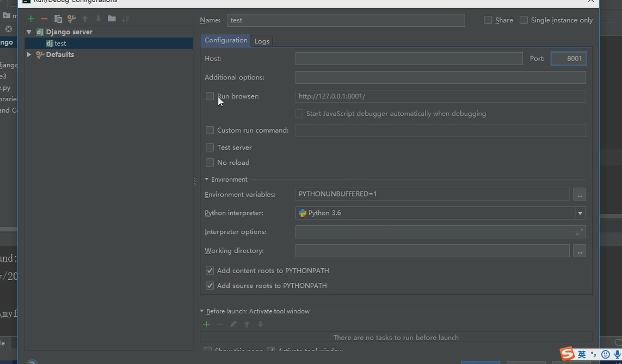Expand Interpreter options field editor icon
Screen dimensions: 622x364
pos(580,232)
